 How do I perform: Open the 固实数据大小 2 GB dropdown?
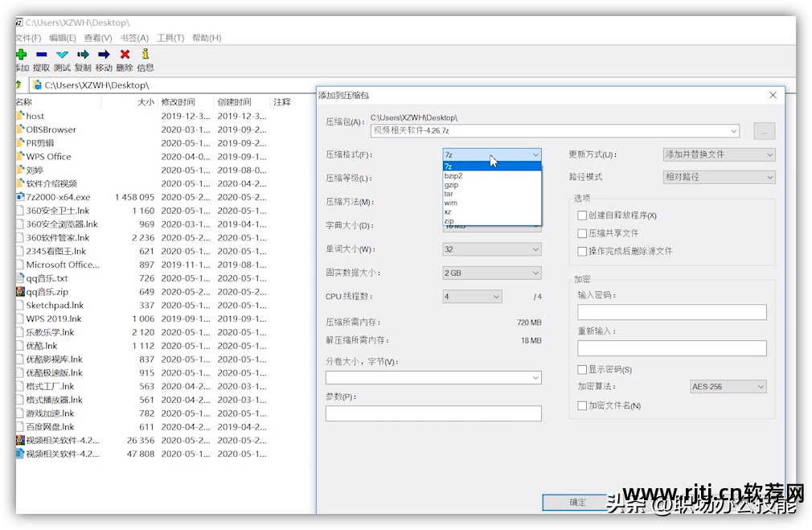click(x=492, y=273)
